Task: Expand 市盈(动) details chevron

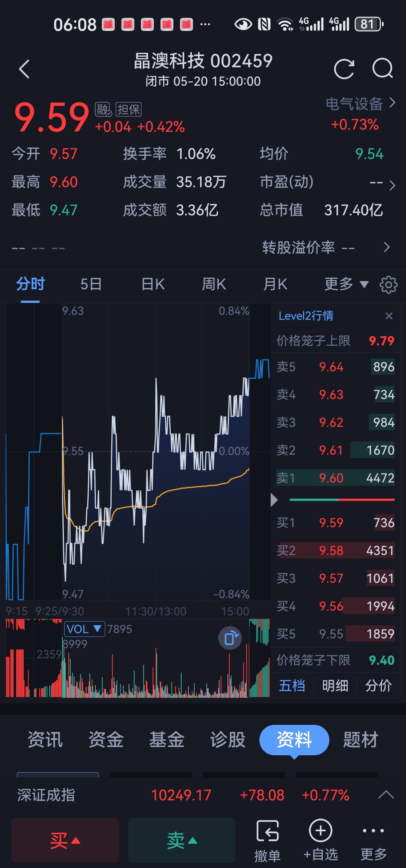Action: [392, 185]
